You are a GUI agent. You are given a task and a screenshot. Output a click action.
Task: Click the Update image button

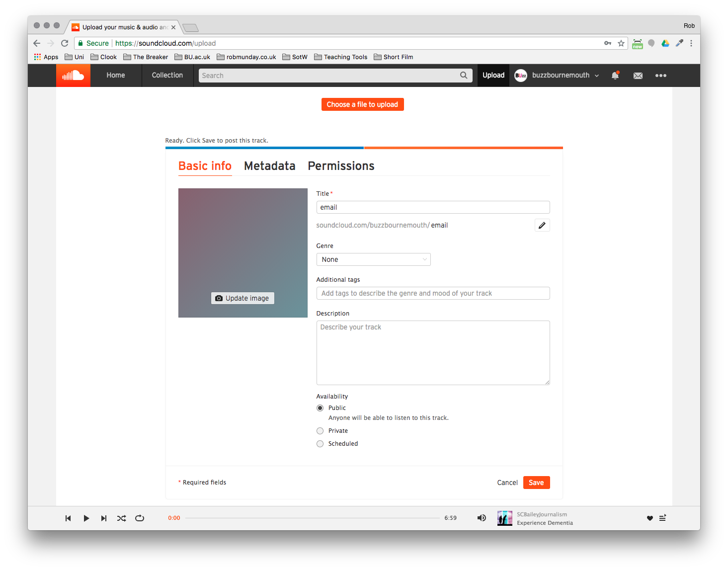point(243,298)
